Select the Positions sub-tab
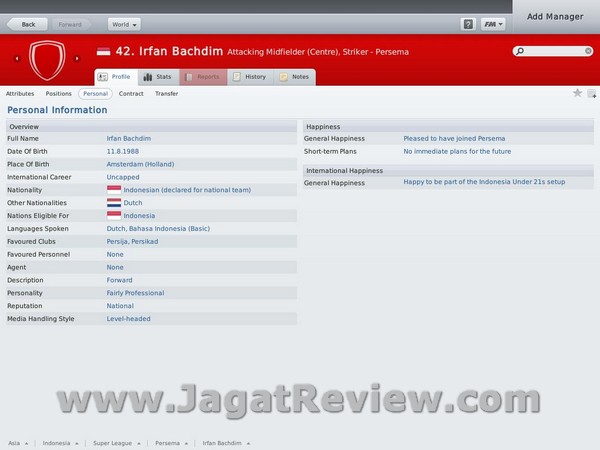The image size is (600, 450). tap(59, 93)
